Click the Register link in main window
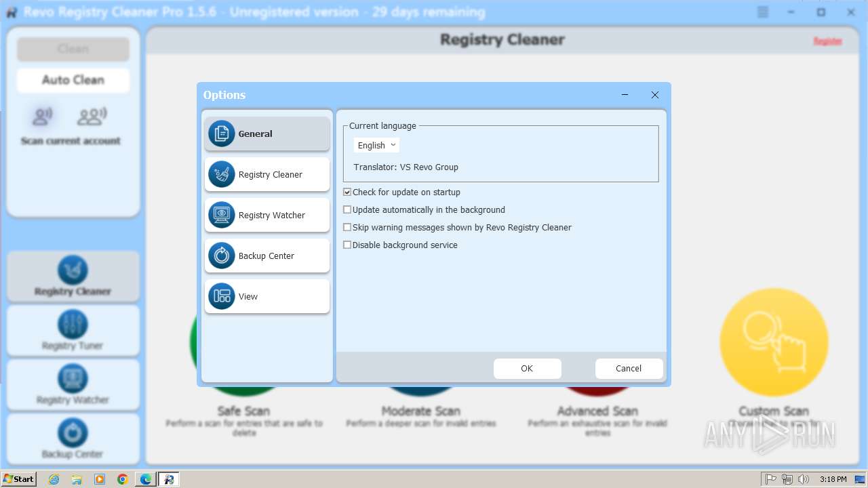The image size is (868, 488). coord(827,41)
